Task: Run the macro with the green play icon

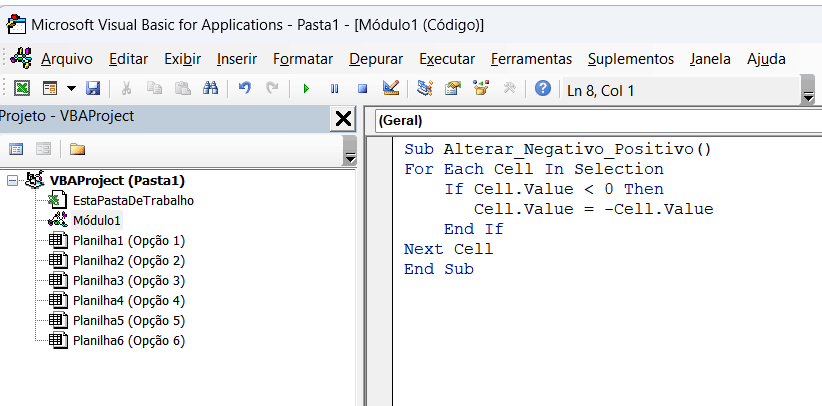Action: click(x=306, y=89)
